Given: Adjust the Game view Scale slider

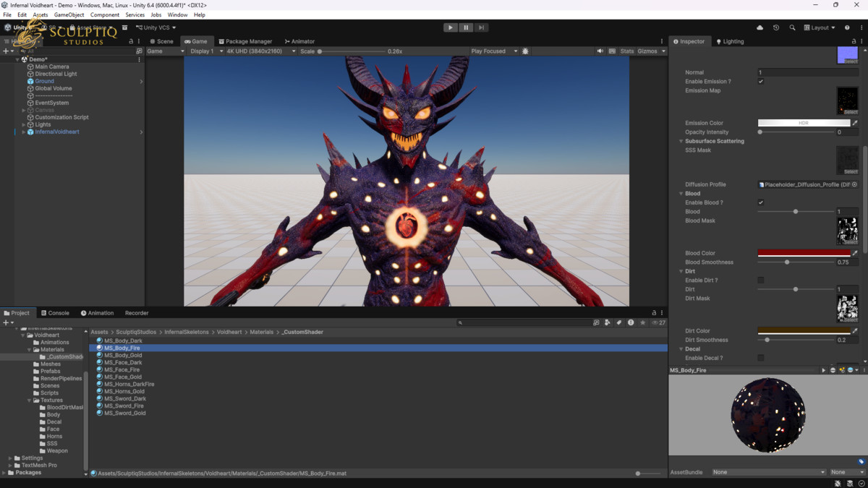Looking at the screenshot, I should click(x=351, y=51).
